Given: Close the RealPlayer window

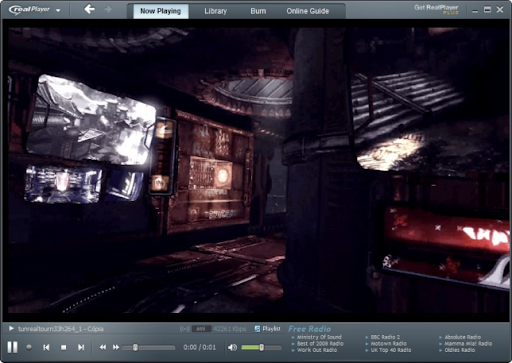Looking at the screenshot, I should 500,10.
